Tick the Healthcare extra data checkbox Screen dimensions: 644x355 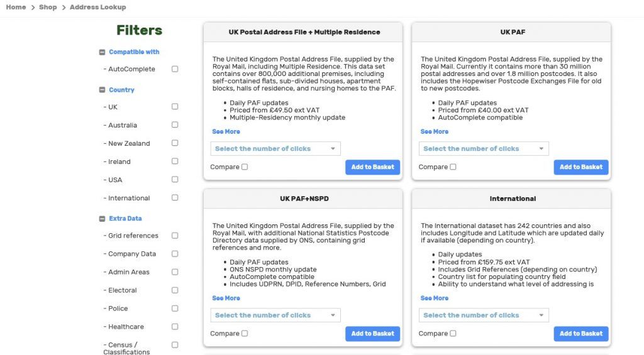175,327
